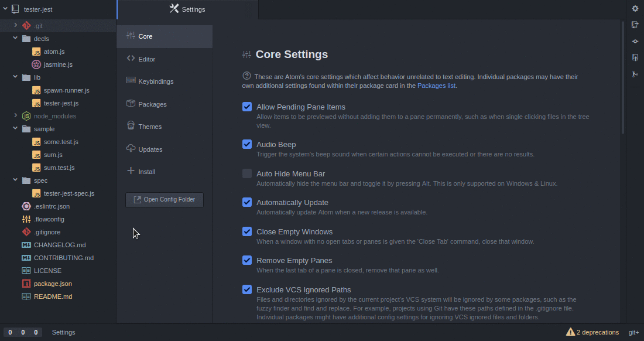Click the 2 deprecations status text
The width and height of the screenshot is (644, 341).
(x=598, y=332)
